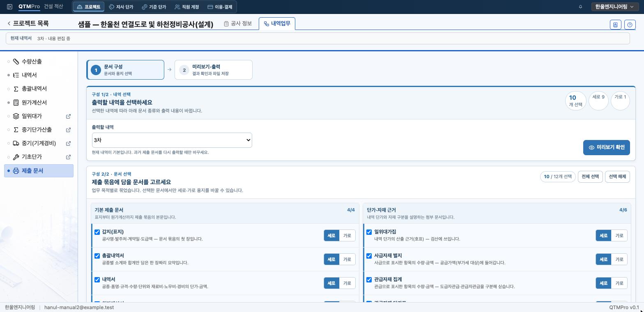Set 갑지(표지) orientation to 가로
644x312 pixels.
347,236
